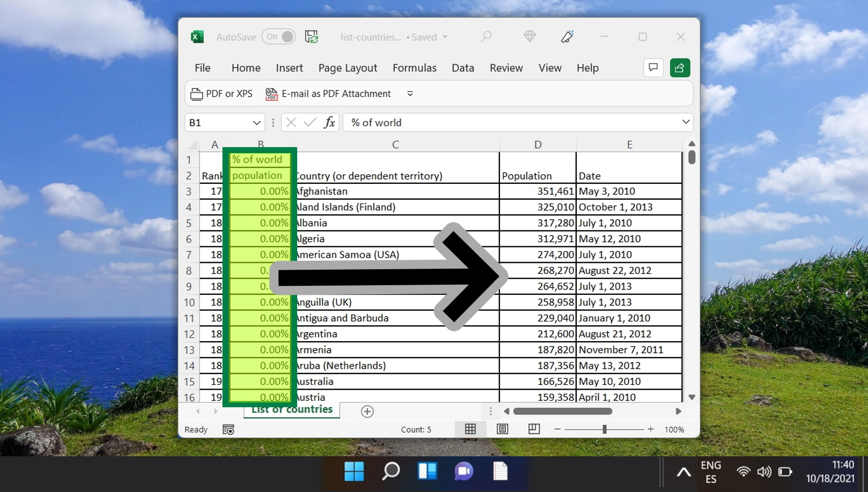Select the Normal view button
868x492 pixels.
(x=470, y=429)
